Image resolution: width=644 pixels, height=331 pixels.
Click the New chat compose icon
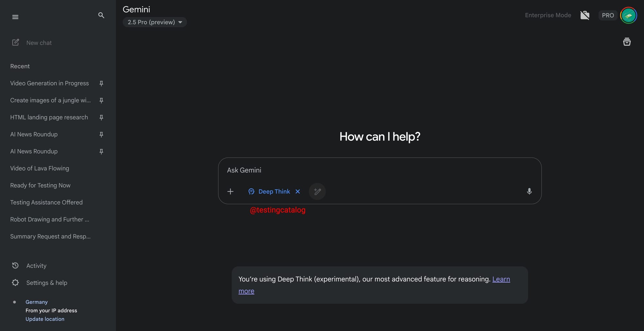(x=15, y=42)
